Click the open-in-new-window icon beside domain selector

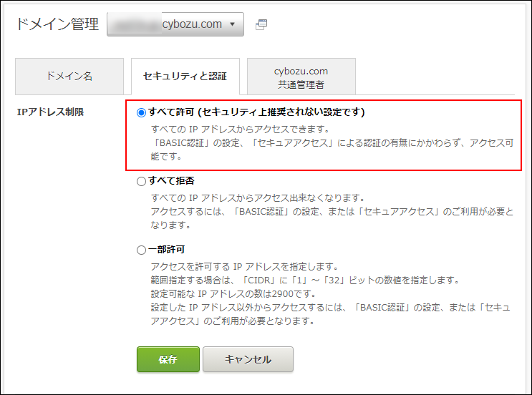(261, 24)
